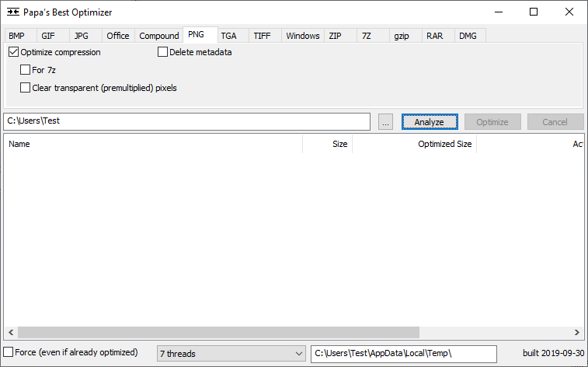Viewport: 588px width, 367px height.
Task: Go to the gzip tab
Action: point(401,36)
